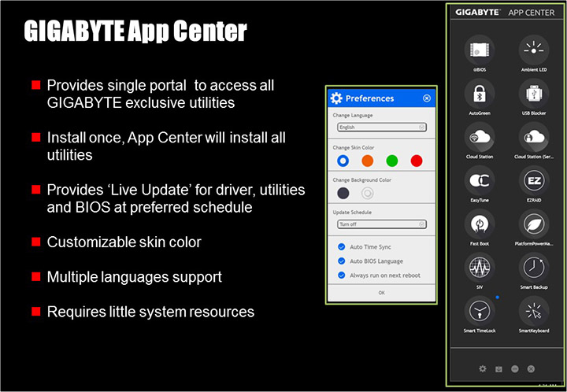The width and height of the screenshot is (567, 392).
Task: Click the 'Change Language' label
Action: click(x=353, y=115)
